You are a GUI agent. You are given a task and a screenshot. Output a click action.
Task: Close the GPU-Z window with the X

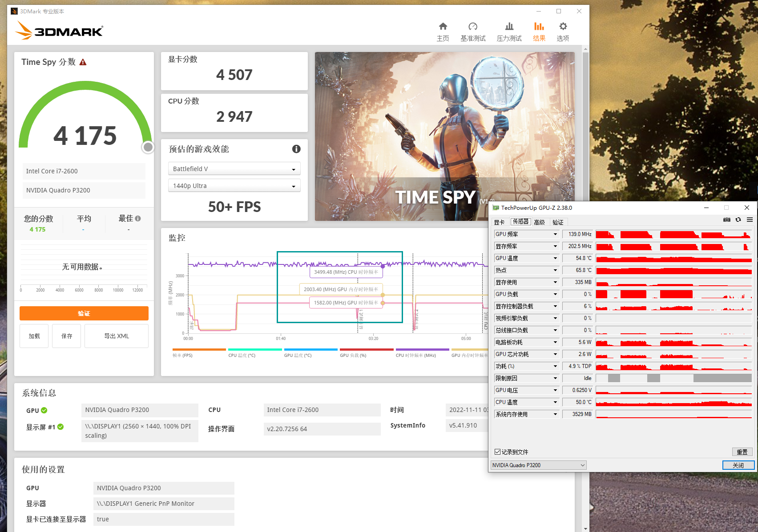click(747, 208)
